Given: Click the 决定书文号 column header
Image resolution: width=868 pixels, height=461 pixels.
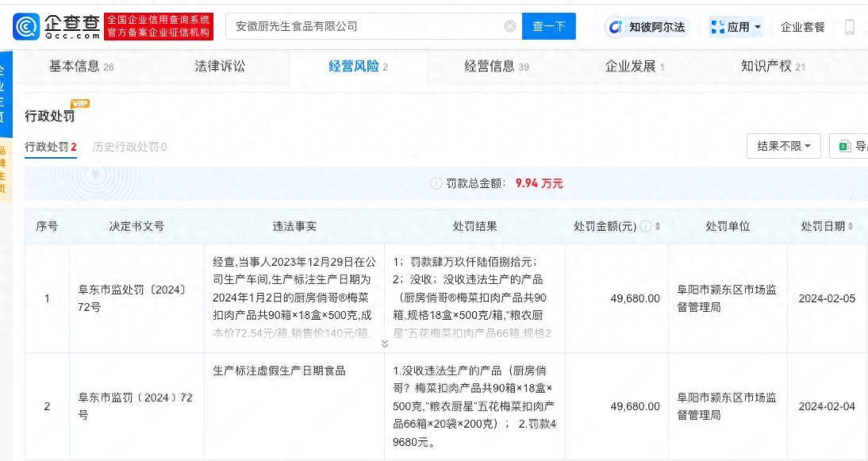Looking at the screenshot, I should [136, 226].
